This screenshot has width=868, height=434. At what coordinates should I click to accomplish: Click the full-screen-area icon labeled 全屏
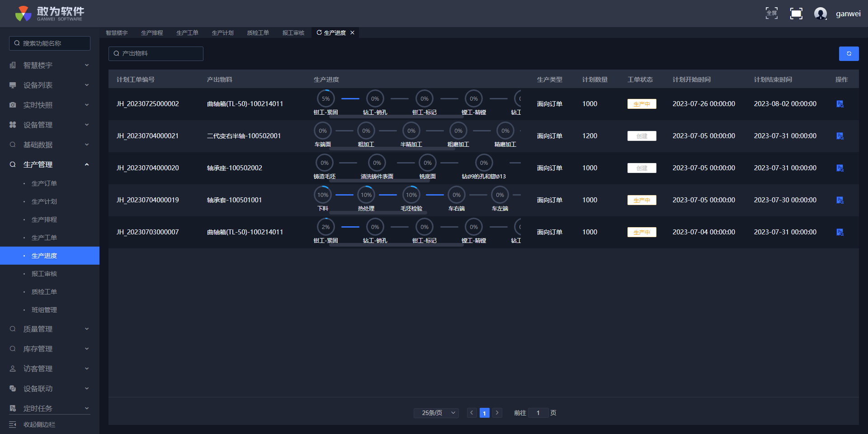[771, 14]
